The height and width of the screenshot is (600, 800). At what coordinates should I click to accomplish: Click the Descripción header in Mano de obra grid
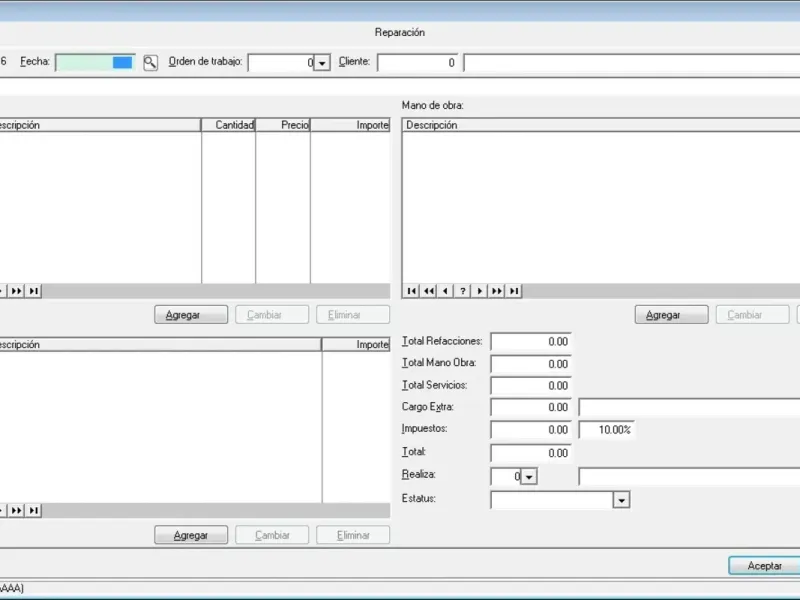click(x=601, y=125)
